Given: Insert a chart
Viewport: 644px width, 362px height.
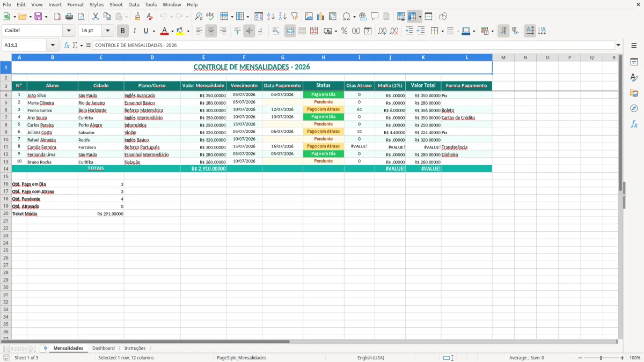Looking at the screenshot, I should (321, 17).
